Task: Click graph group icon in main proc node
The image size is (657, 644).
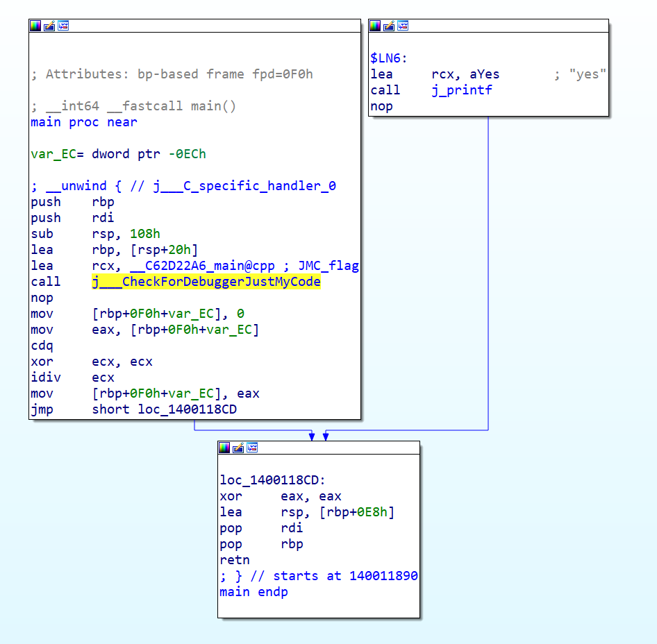Action: click(x=63, y=26)
